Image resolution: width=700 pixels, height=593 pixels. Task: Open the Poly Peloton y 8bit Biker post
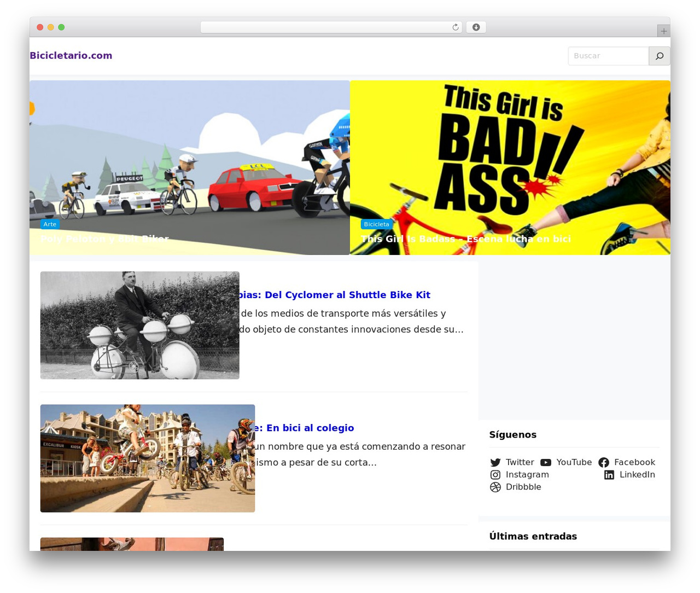104,239
